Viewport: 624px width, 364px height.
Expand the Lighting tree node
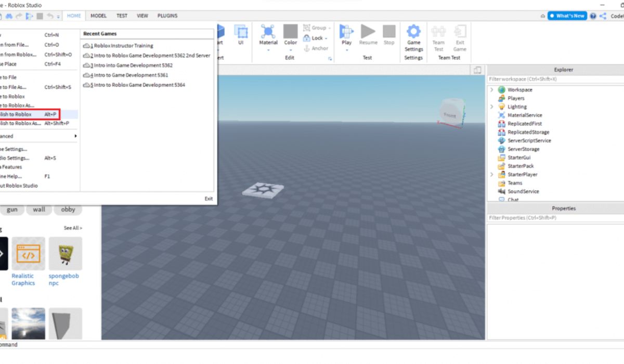point(491,107)
